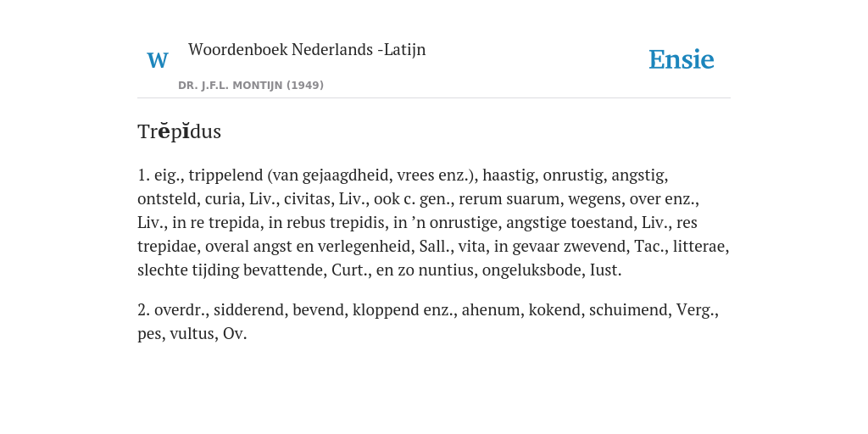The image size is (868, 434).
Task: Select the Dr. J.F.L. Montijn (1949) author text
Action: pos(251,86)
